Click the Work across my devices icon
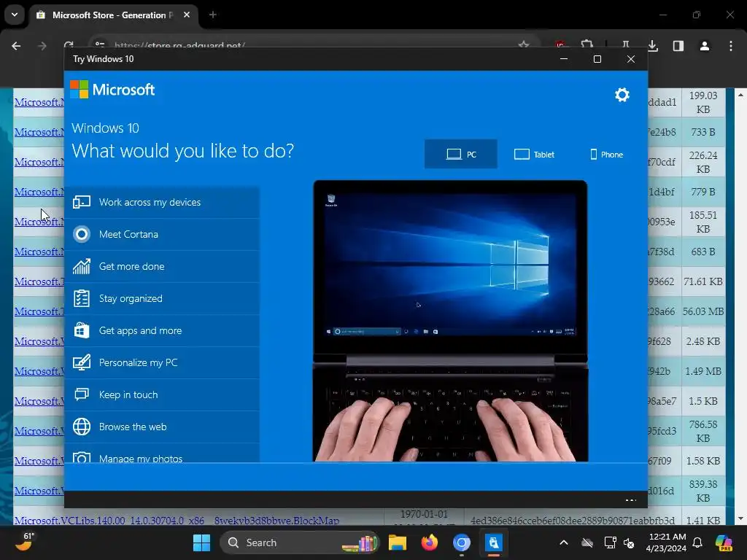 82,203
